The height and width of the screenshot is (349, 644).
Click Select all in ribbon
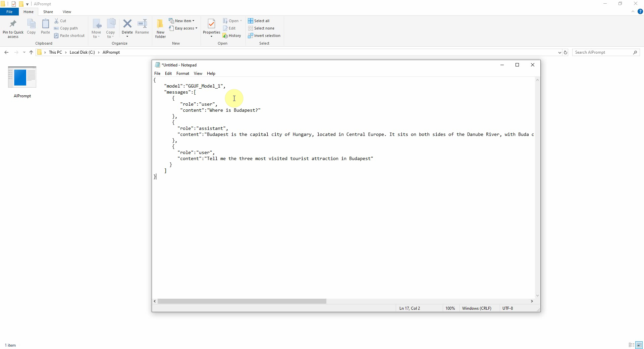tap(259, 21)
